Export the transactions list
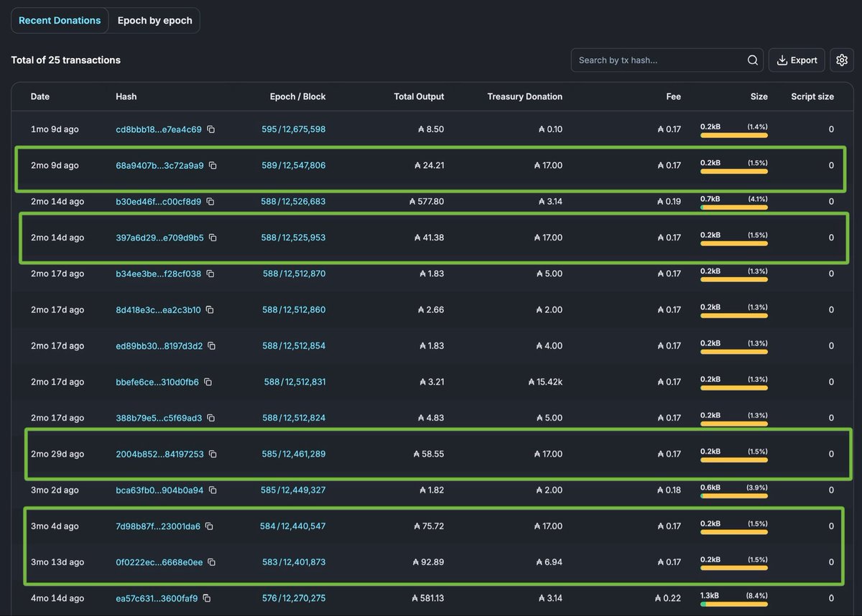Image resolution: width=862 pixels, height=616 pixels. 797,60
